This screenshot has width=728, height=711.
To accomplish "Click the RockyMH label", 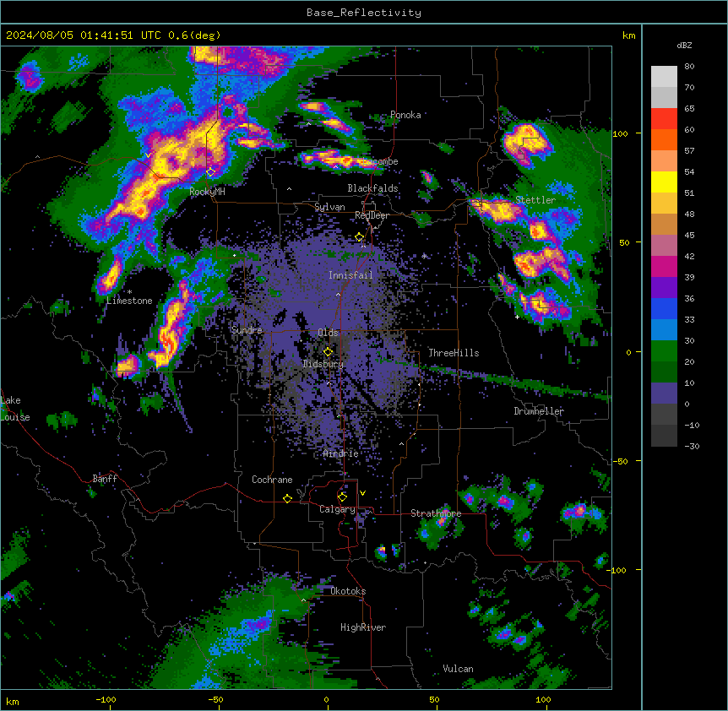I will coord(207,192).
